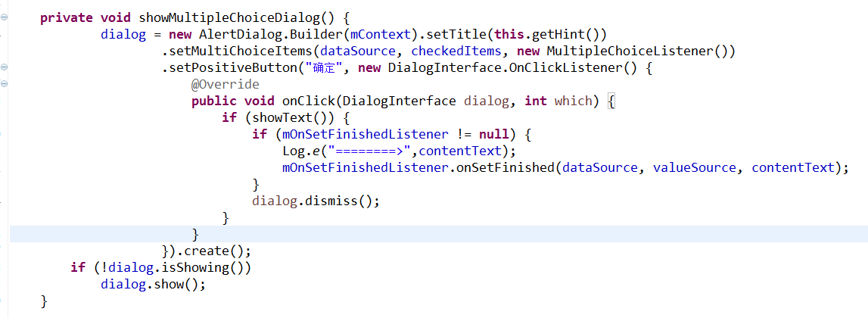This screenshot has height=318, width=868.
Task: Click the which parameter
Action: click(572, 101)
